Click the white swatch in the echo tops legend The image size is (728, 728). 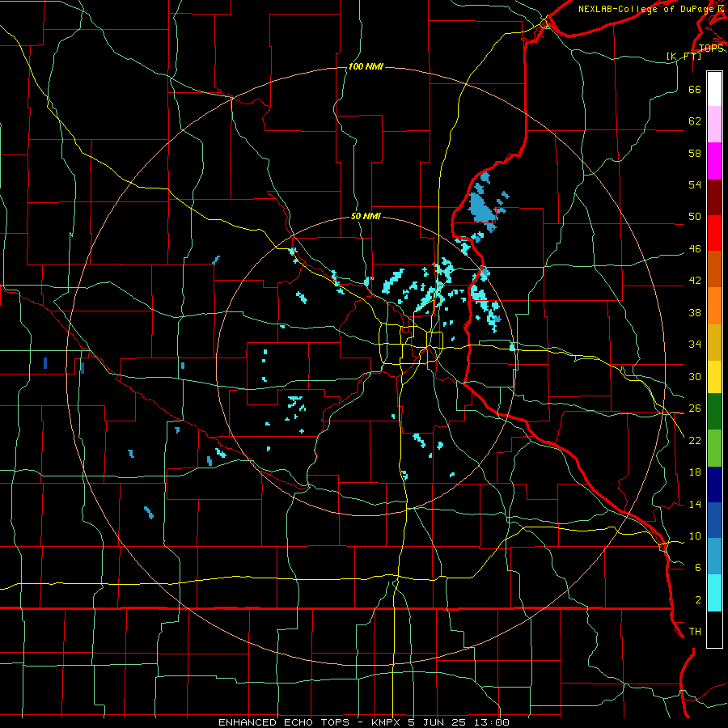[x=714, y=89]
